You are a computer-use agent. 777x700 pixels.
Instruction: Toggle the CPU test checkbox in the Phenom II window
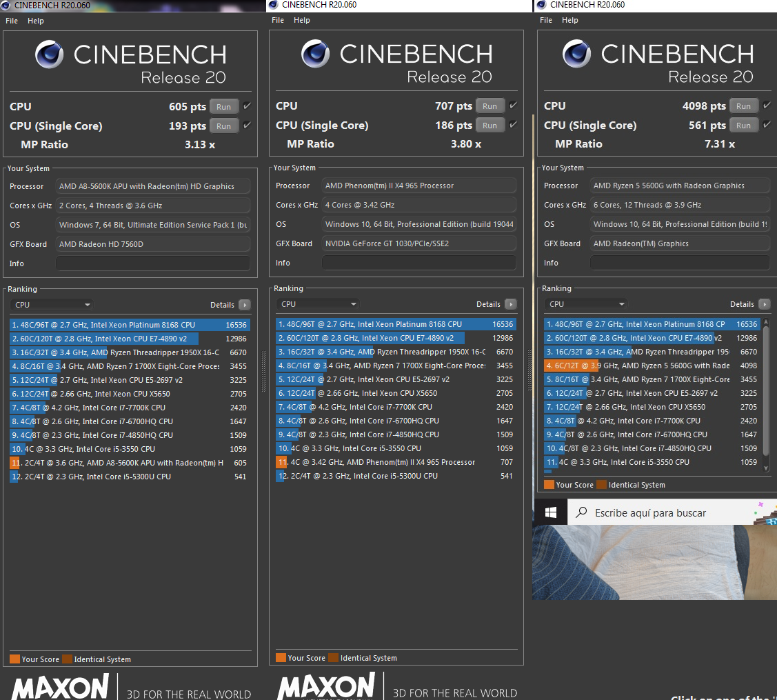pyautogui.click(x=513, y=106)
